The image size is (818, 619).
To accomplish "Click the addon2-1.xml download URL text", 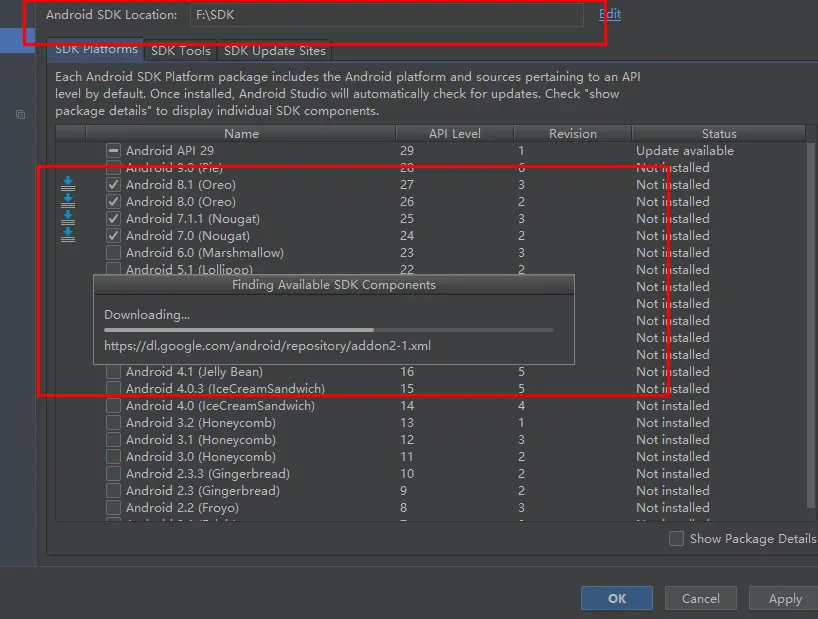I will (267, 346).
